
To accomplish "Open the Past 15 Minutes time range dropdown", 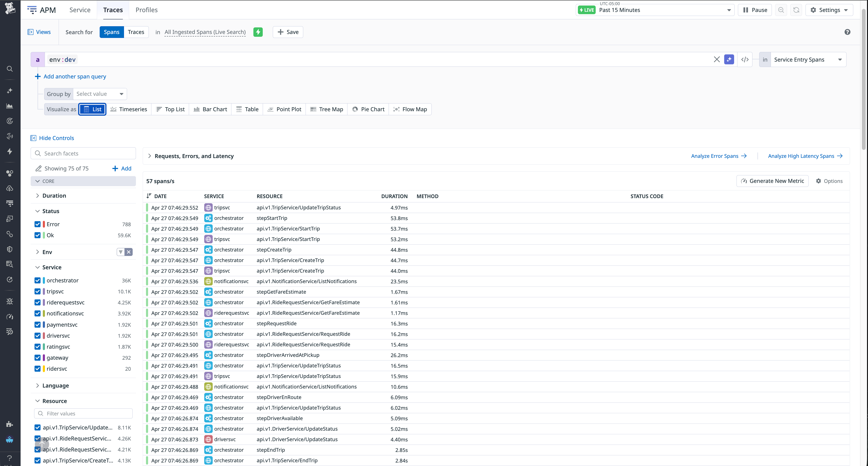I will pyautogui.click(x=655, y=10).
